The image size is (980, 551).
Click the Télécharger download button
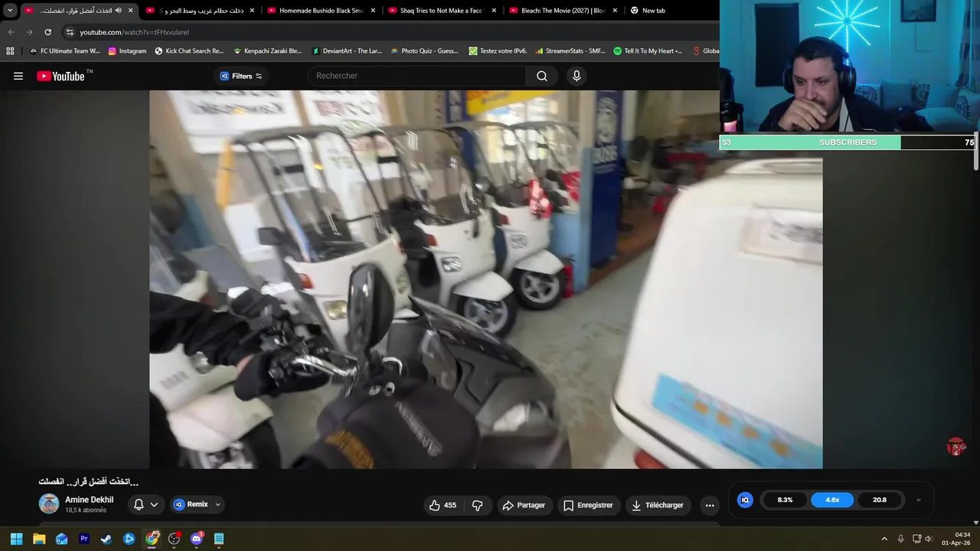coord(657,505)
